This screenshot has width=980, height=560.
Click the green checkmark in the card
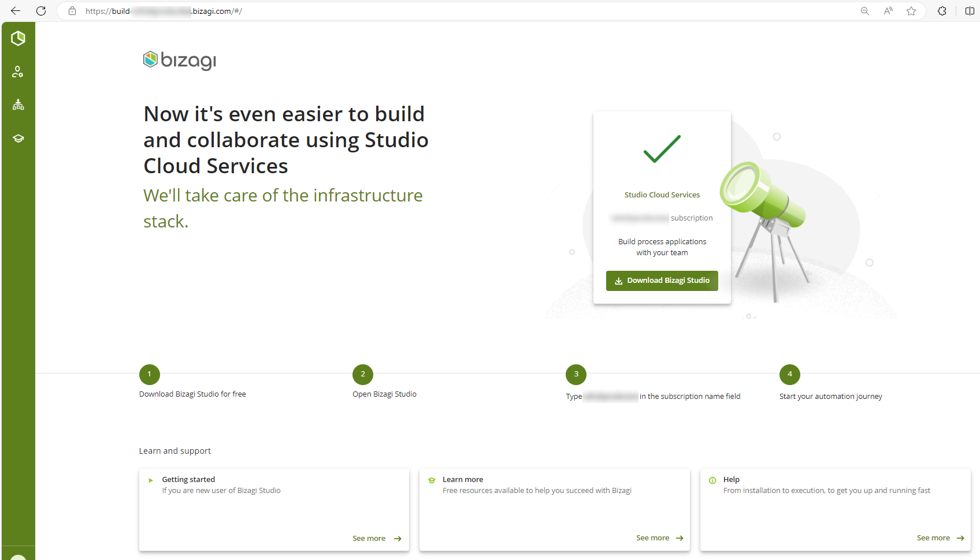pos(662,149)
